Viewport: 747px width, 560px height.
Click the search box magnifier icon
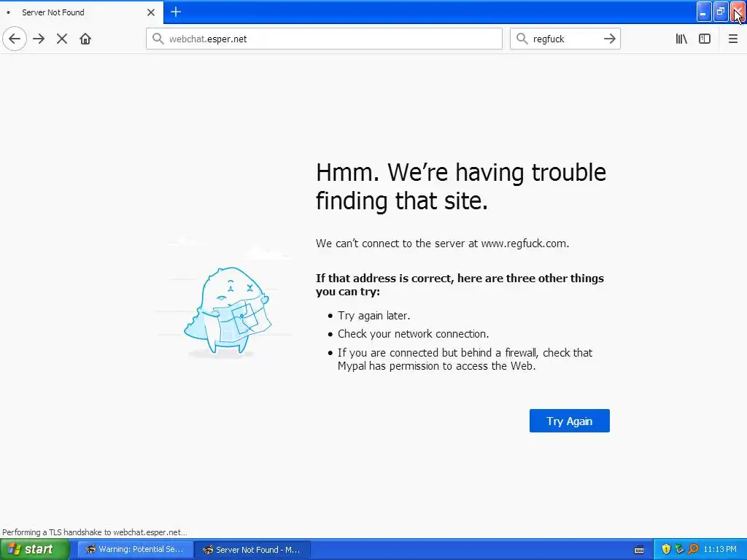[522, 39]
